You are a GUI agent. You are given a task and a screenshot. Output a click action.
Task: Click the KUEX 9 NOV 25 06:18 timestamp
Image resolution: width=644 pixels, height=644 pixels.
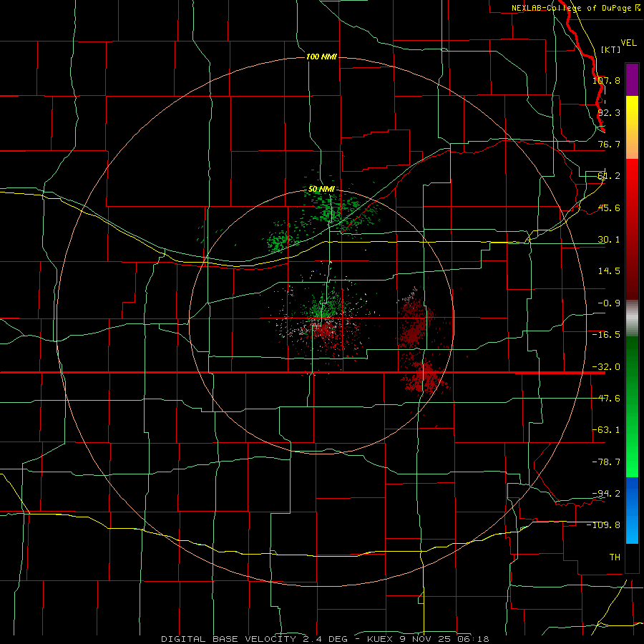tap(428, 639)
